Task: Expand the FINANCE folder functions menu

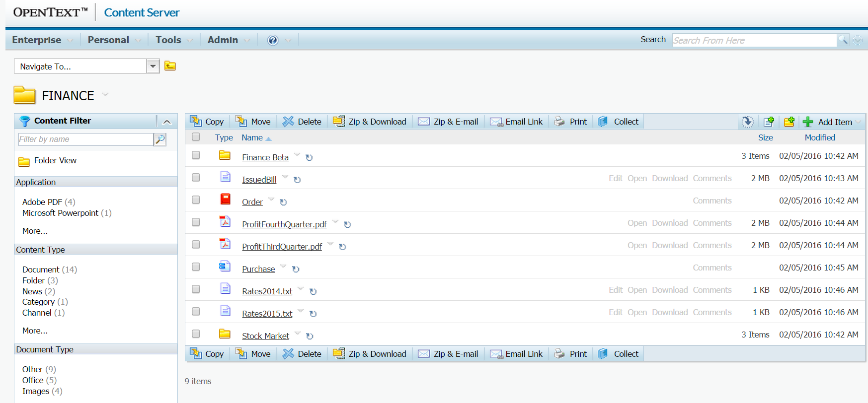Action: (105, 94)
